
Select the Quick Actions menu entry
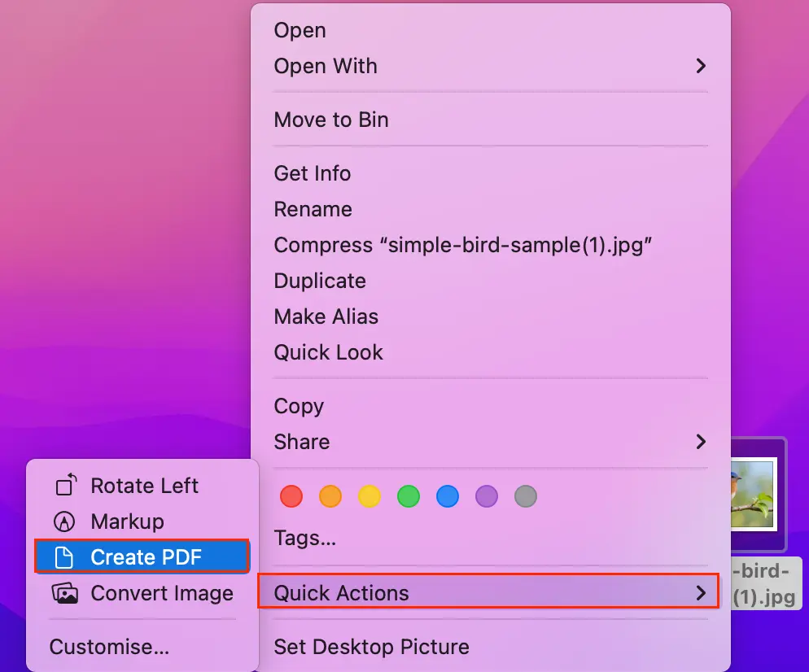pyautogui.click(x=488, y=591)
